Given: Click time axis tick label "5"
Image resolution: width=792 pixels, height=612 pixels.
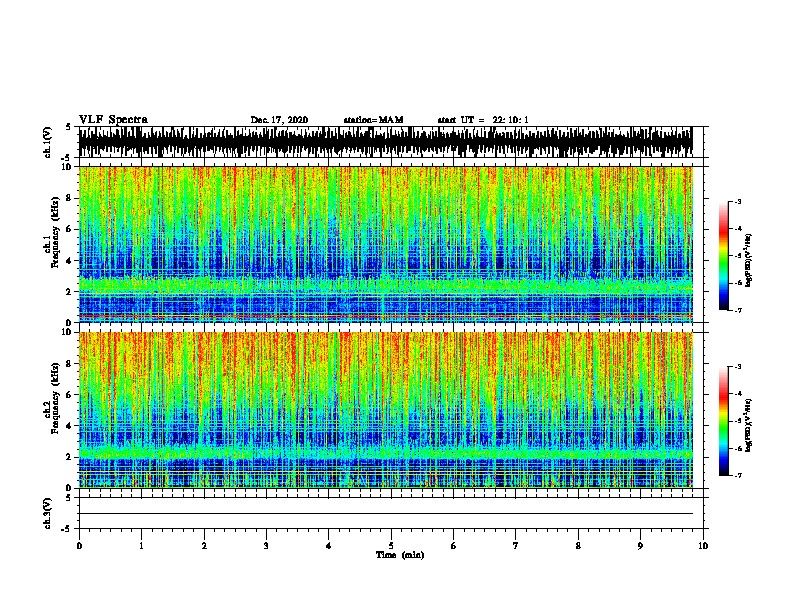Looking at the screenshot, I should 391,546.
